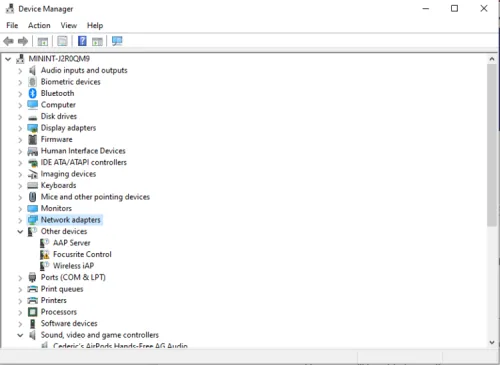This screenshot has width=500, height=365.
Task: Expand the Display adapters chevron
Action: pos(20,128)
